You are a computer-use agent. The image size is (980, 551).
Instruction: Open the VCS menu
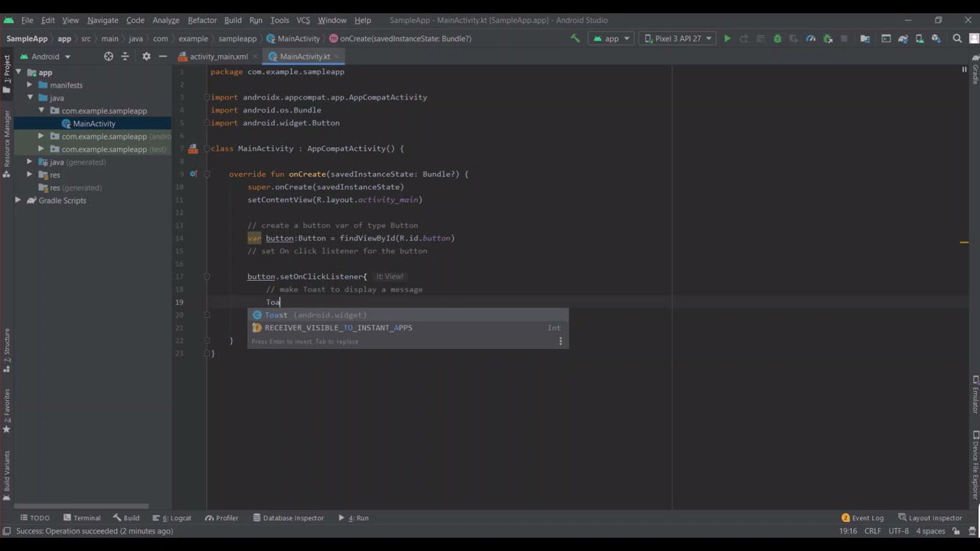coord(303,20)
